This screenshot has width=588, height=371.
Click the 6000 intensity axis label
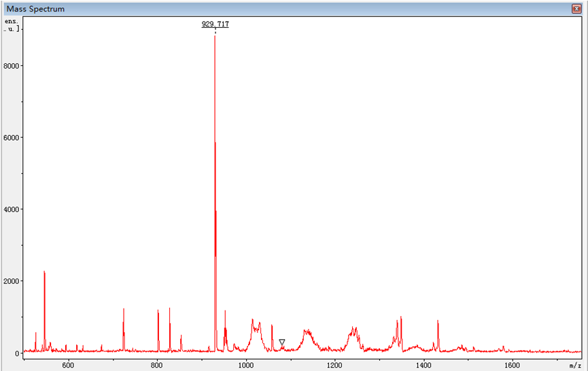click(11, 137)
